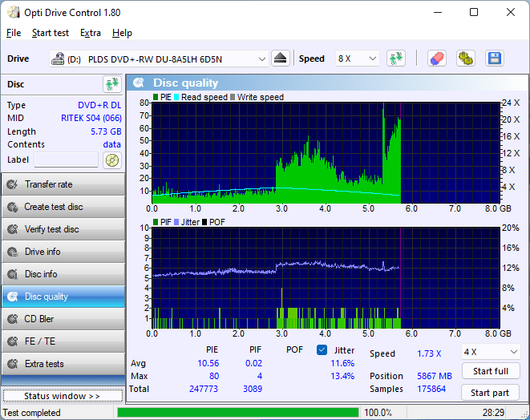Open the Extra menu
This screenshot has height=420, width=530.
click(91, 33)
